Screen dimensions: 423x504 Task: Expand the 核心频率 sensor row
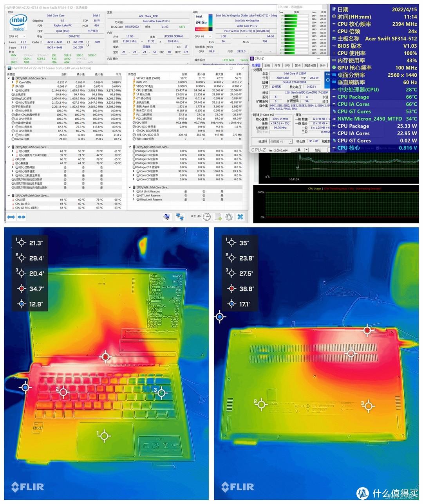point(13,90)
